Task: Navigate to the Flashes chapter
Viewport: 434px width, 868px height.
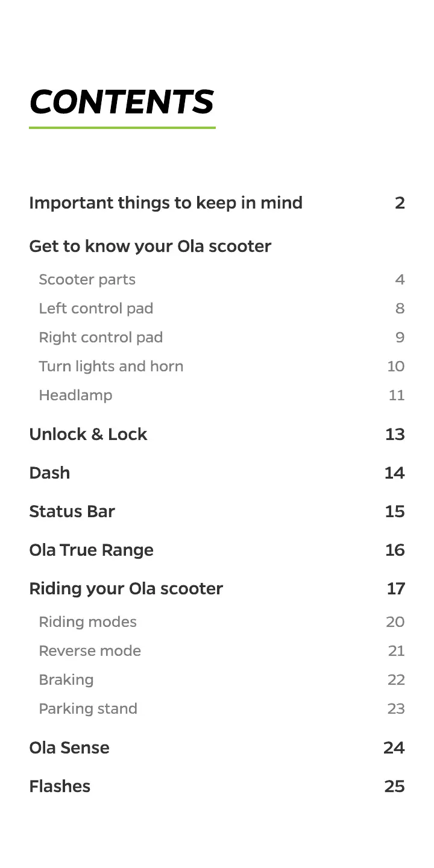Action: pyautogui.click(x=60, y=786)
